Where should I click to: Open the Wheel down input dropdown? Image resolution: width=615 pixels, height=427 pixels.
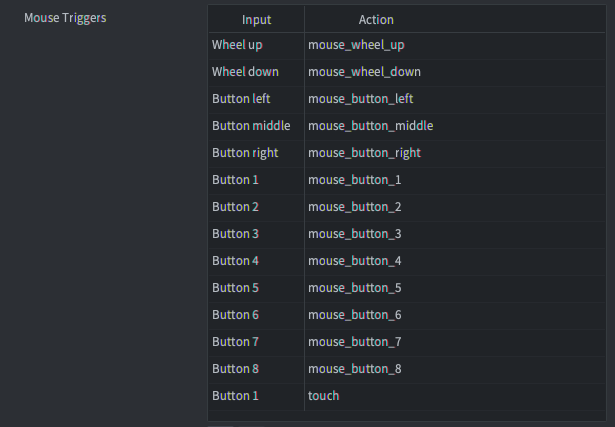pyautogui.click(x=256, y=72)
